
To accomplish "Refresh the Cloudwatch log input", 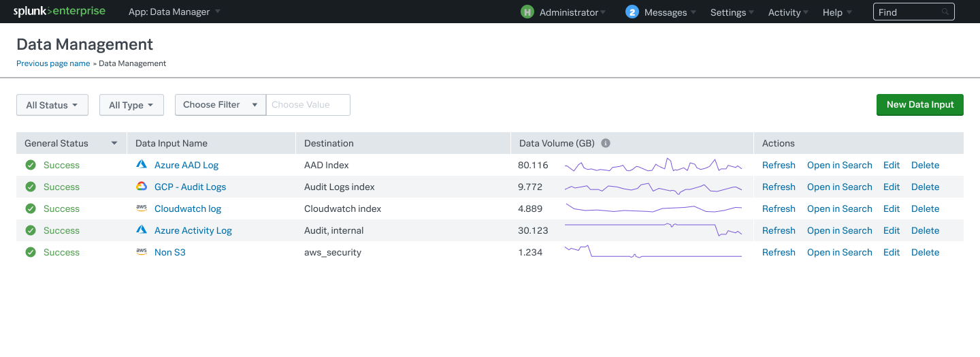I will pyautogui.click(x=779, y=208).
